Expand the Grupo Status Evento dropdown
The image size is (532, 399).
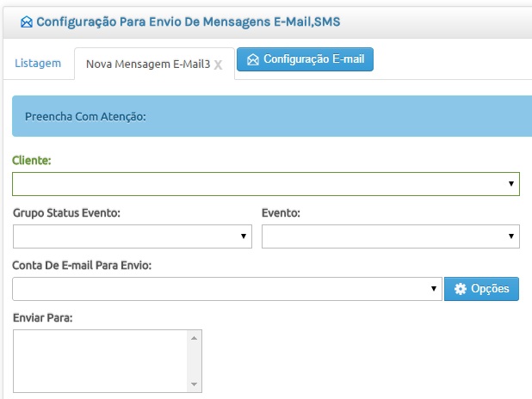click(133, 236)
